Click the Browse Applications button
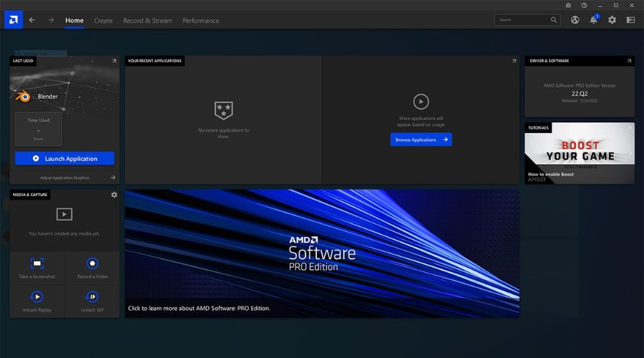This screenshot has width=644, height=358. [x=421, y=140]
